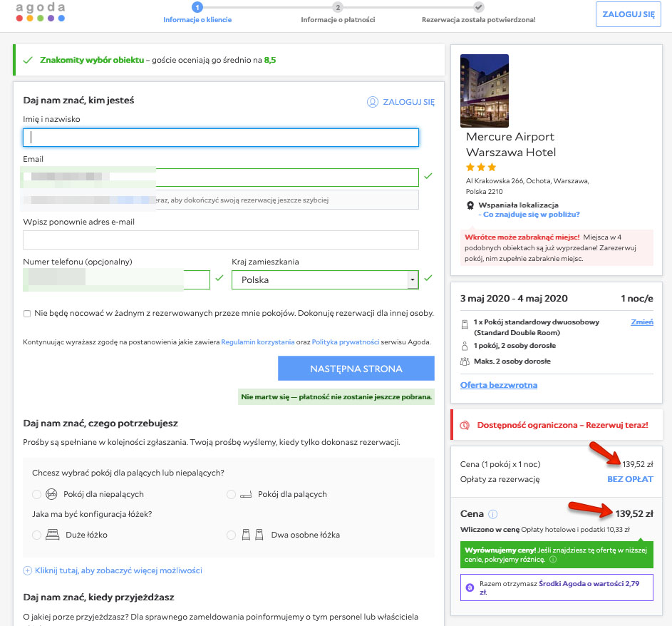Screen dimensions: 672x626
Task: Click the Mercure Airport Warszawa Hotel name
Action: (511, 145)
